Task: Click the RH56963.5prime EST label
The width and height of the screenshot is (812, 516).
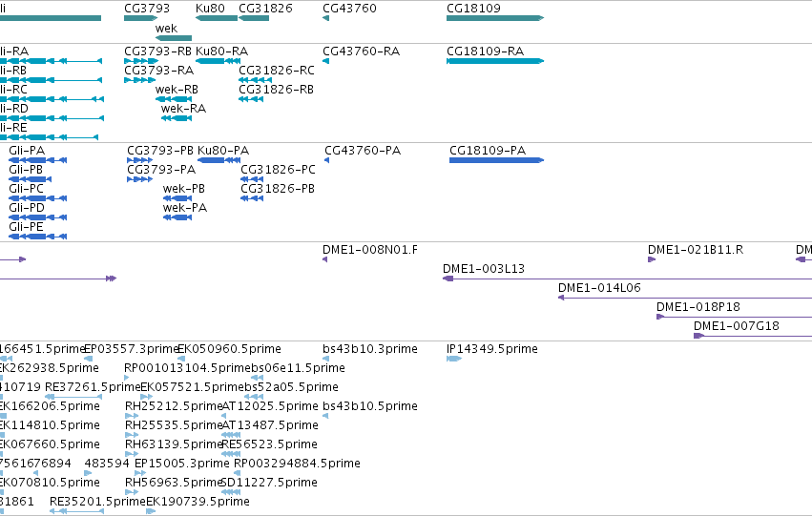Action: pyautogui.click(x=174, y=483)
